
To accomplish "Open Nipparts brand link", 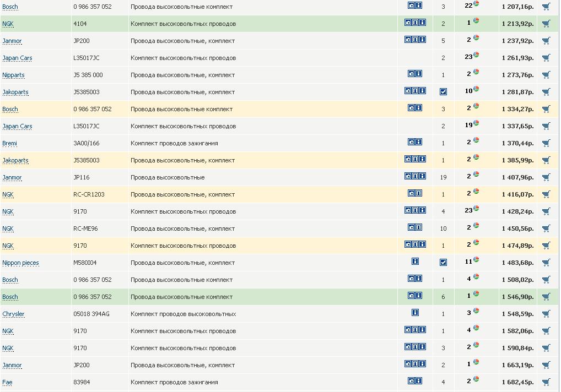I will coord(14,75).
